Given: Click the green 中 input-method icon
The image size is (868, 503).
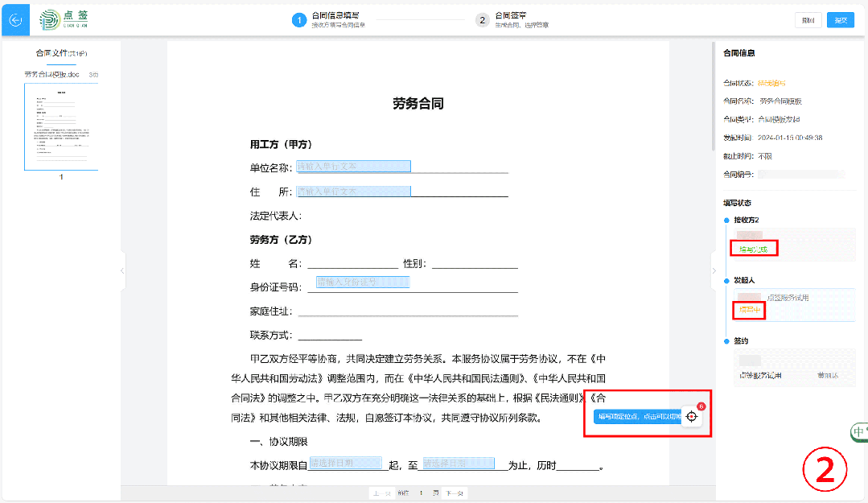Looking at the screenshot, I should [x=859, y=431].
